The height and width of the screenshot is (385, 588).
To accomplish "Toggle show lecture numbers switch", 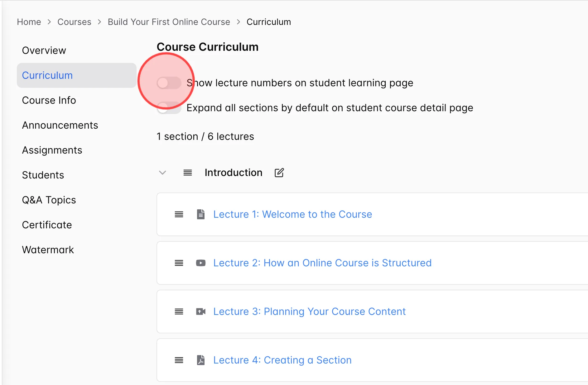I will coord(169,83).
